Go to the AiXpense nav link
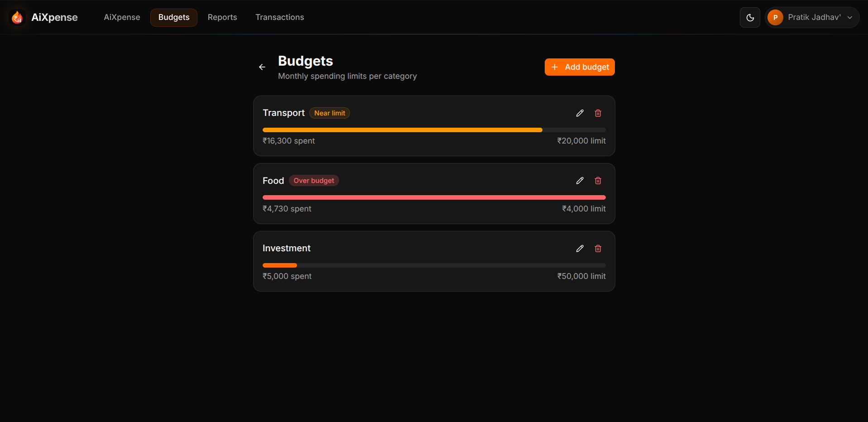This screenshot has width=868, height=422. point(122,17)
